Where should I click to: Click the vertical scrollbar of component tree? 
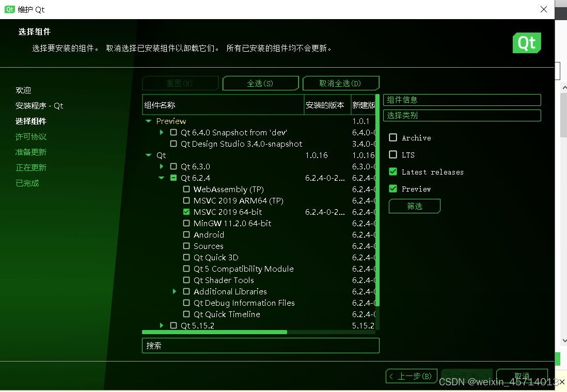377,200
